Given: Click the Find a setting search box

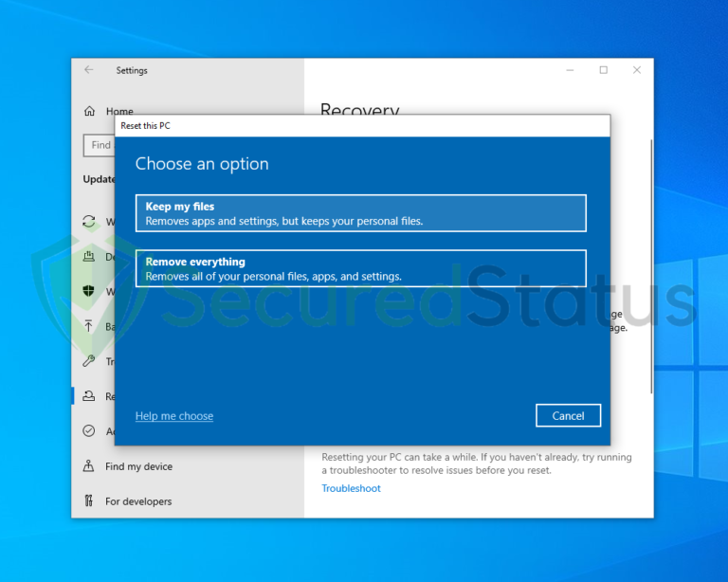Looking at the screenshot, I should [100, 145].
